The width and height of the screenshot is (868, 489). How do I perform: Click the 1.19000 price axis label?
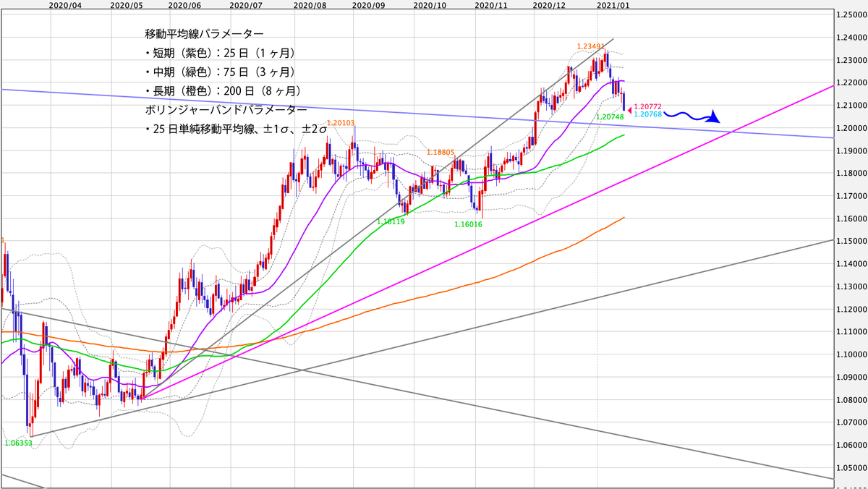(x=851, y=150)
